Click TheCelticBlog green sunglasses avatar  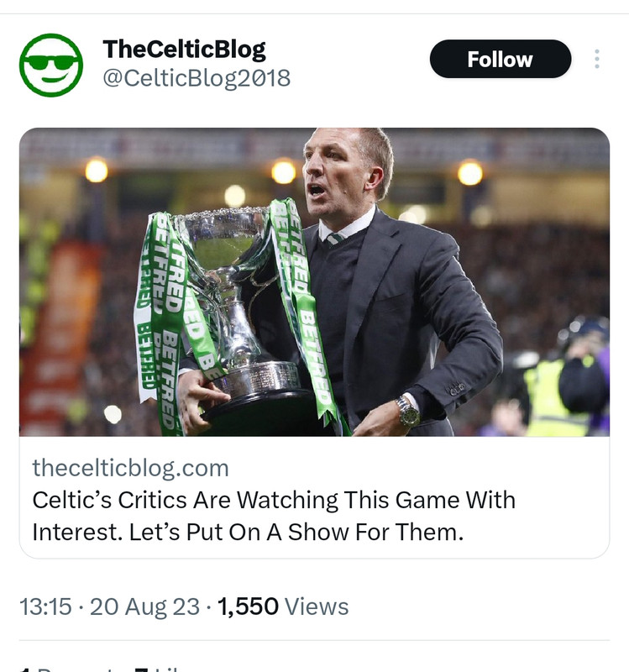point(51,66)
